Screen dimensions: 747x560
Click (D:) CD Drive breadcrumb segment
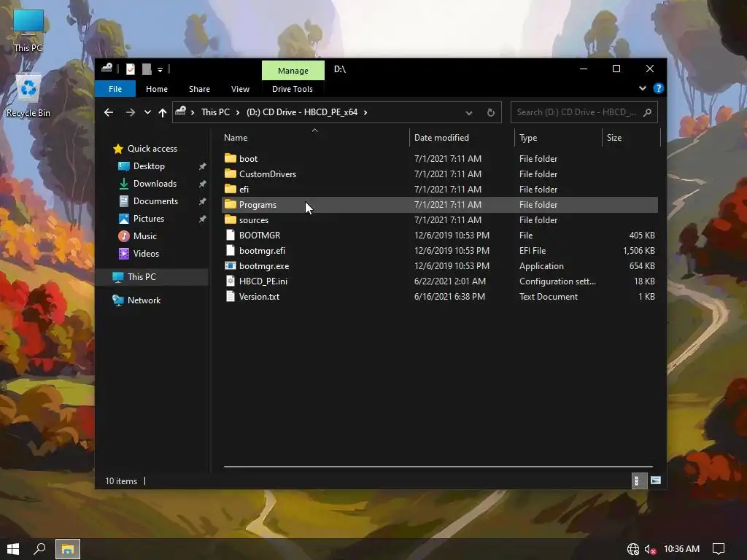(301, 112)
